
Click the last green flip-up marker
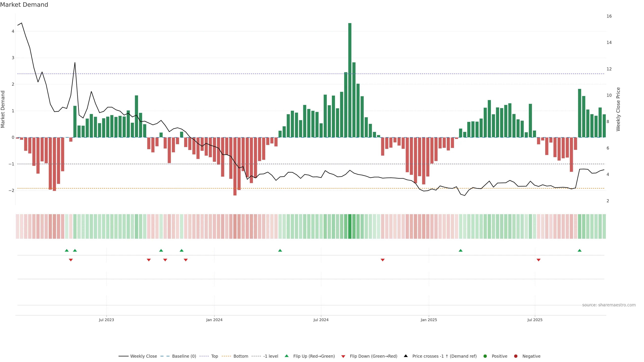pyautogui.click(x=579, y=250)
